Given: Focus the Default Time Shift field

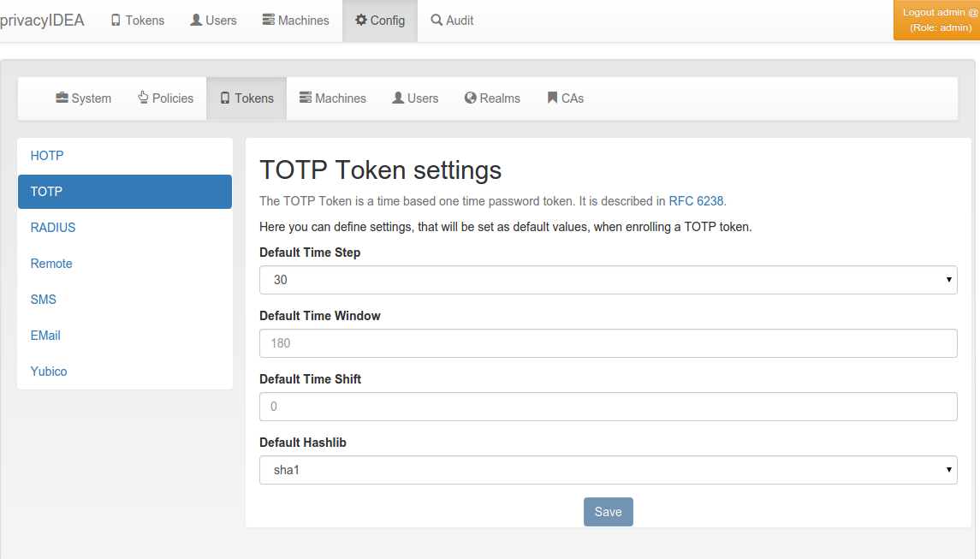Looking at the screenshot, I should point(609,407).
